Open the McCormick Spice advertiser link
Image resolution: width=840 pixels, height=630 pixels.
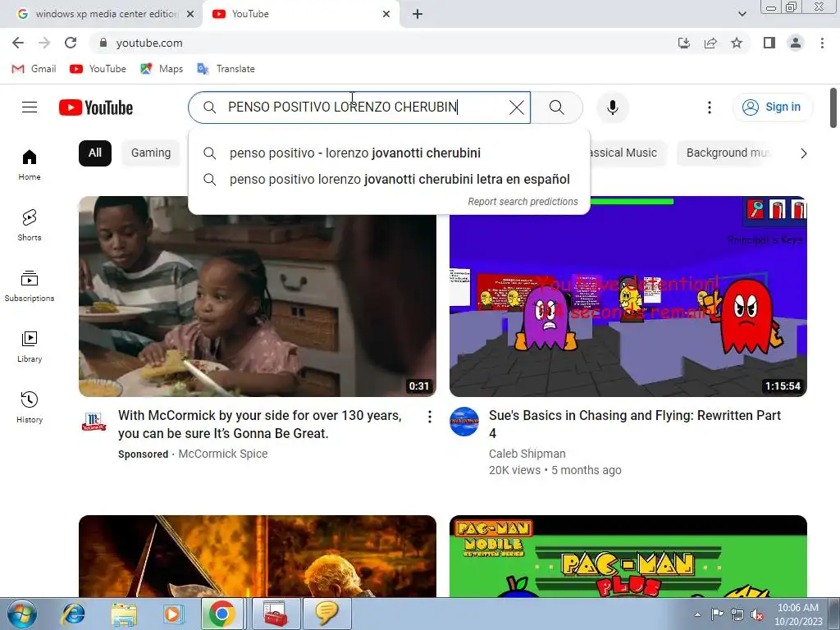click(223, 454)
